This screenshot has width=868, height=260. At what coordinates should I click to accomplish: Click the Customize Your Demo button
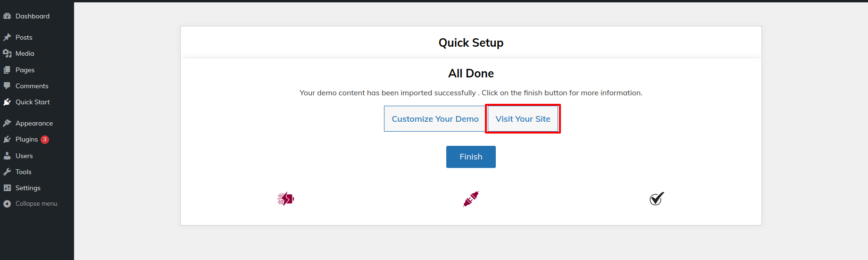435,119
